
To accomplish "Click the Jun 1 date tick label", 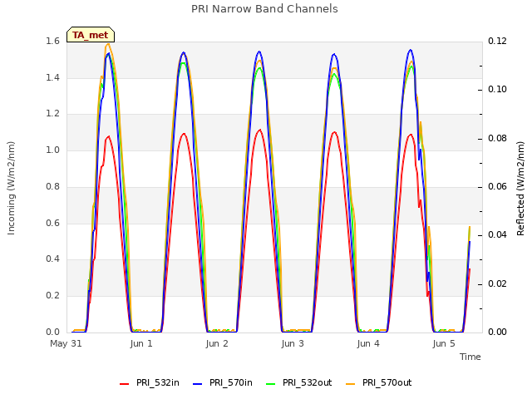I will click(141, 343).
